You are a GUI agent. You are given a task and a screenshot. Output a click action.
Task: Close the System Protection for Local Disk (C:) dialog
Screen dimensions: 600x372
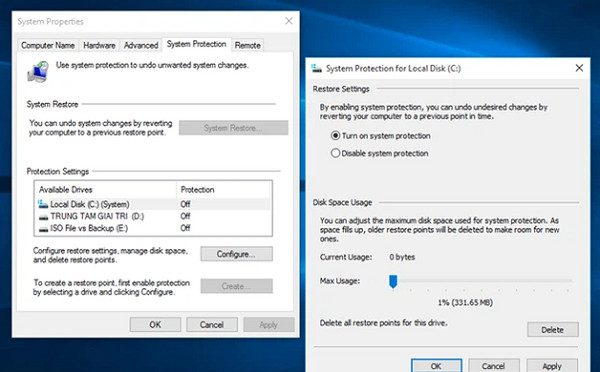(579, 68)
